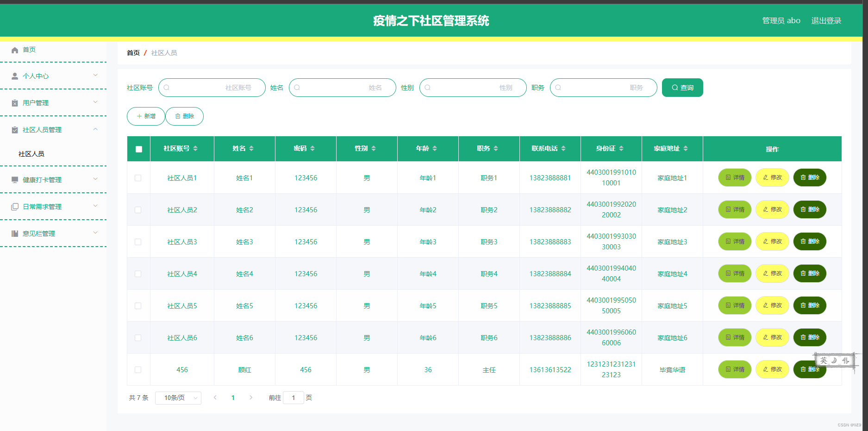Open the 10条/页 page size dropdown
Viewport: 868px width, 431px height.
pos(178,398)
